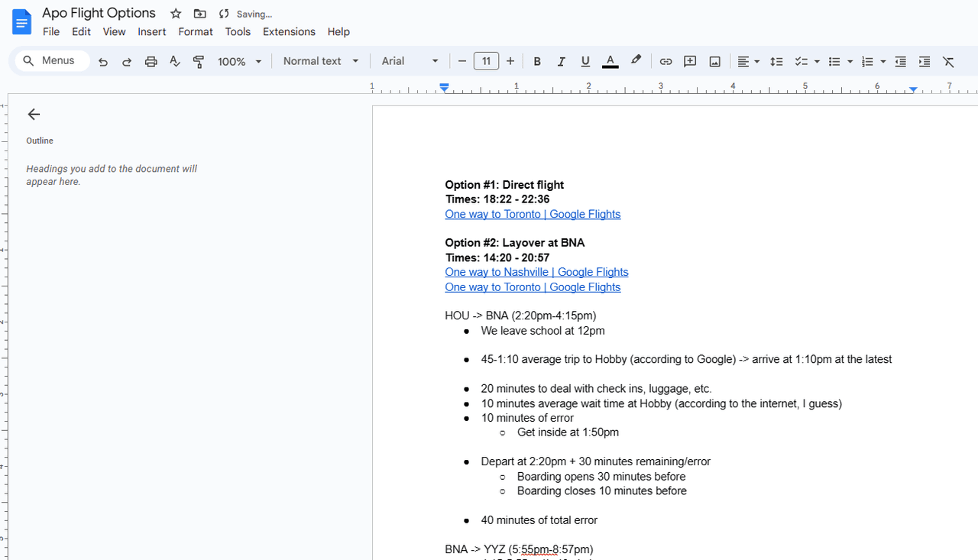Toggle underline formatting
Viewport: 978px width, 560px height.
585,62
